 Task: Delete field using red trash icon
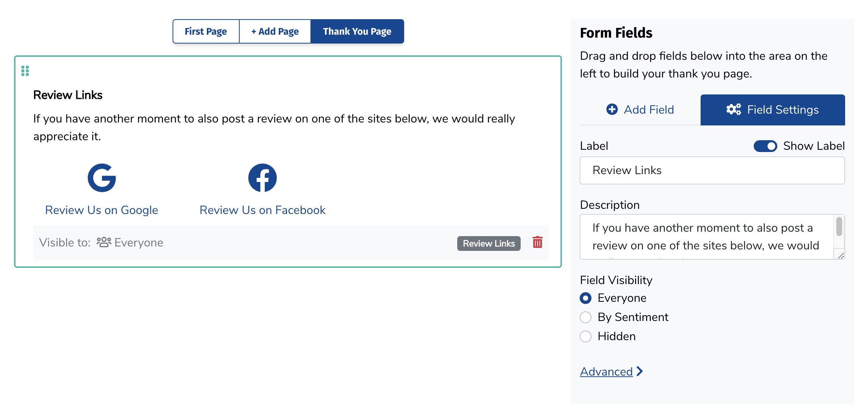(x=537, y=242)
